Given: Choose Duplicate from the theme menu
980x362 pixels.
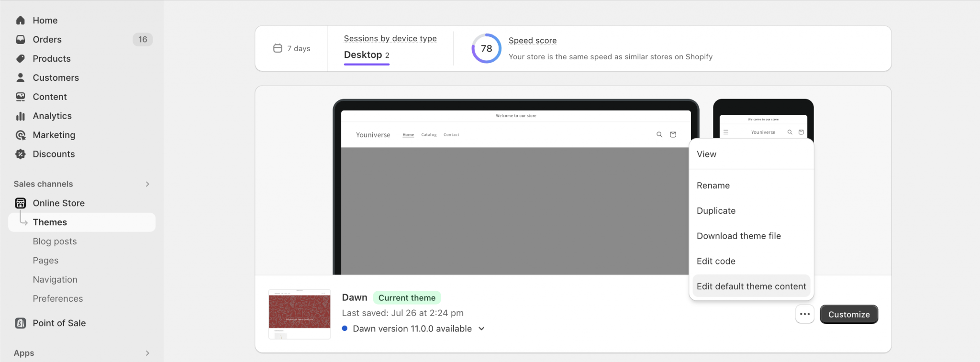Looking at the screenshot, I should pyautogui.click(x=716, y=211).
